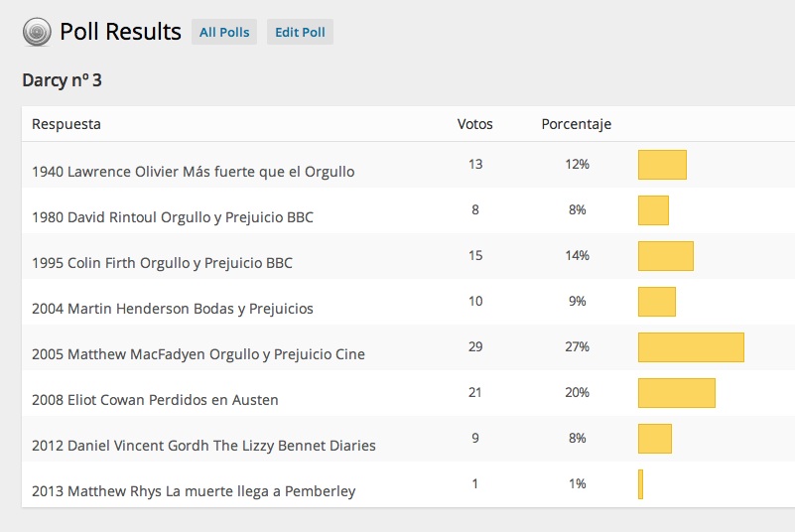The height and width of the screenshot is (532, 795).
Task: Select the 1995 Colin Firth answer row
Action: coord(162,263)
